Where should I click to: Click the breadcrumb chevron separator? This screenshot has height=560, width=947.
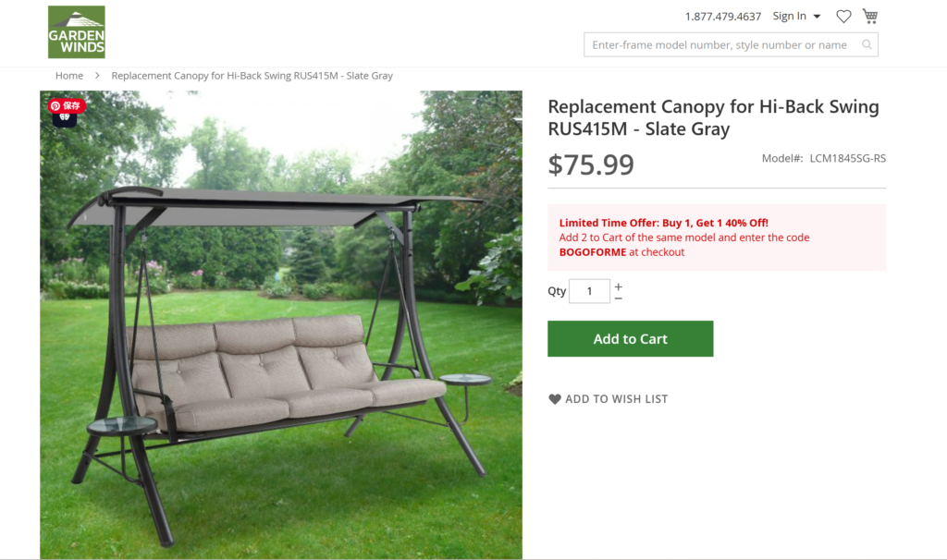[97, 76]
